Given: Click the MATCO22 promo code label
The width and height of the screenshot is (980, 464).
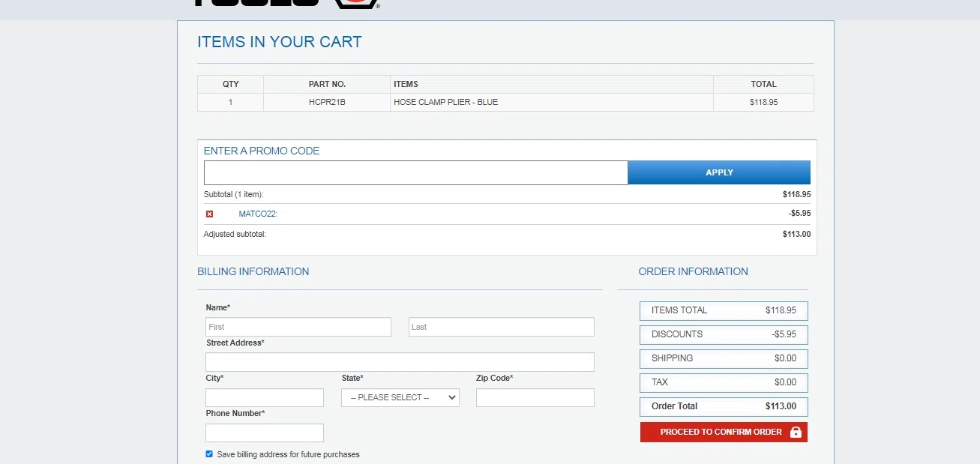Looking at the screenshot, I should click(x=258, y=214).
